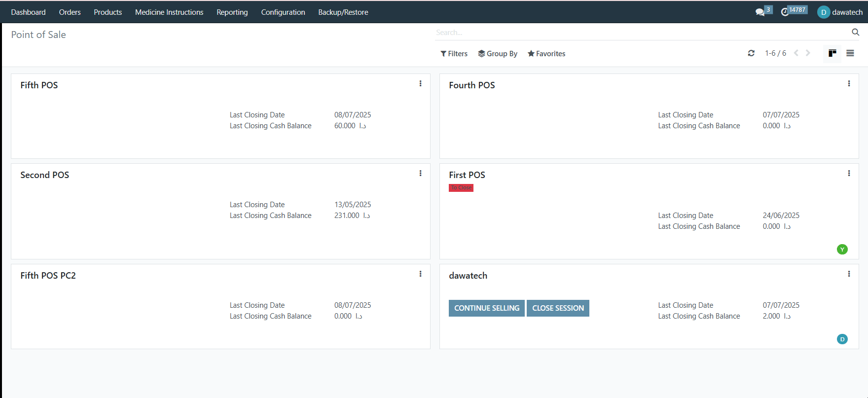Open Fourth POS card options menu

[x=849, y=84]
